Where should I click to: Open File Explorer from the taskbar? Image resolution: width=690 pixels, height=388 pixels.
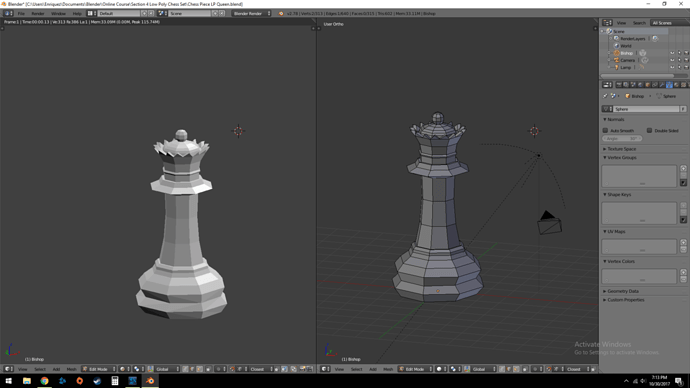27,381
